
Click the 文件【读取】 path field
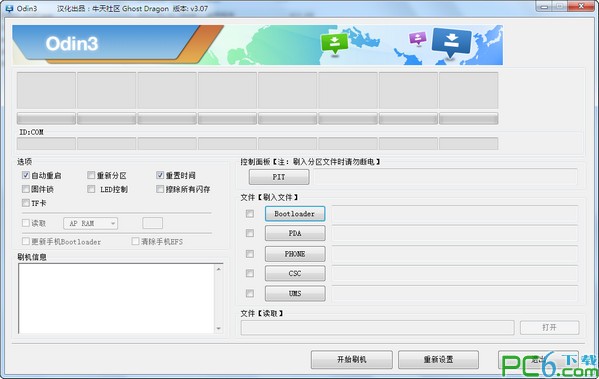377,327
